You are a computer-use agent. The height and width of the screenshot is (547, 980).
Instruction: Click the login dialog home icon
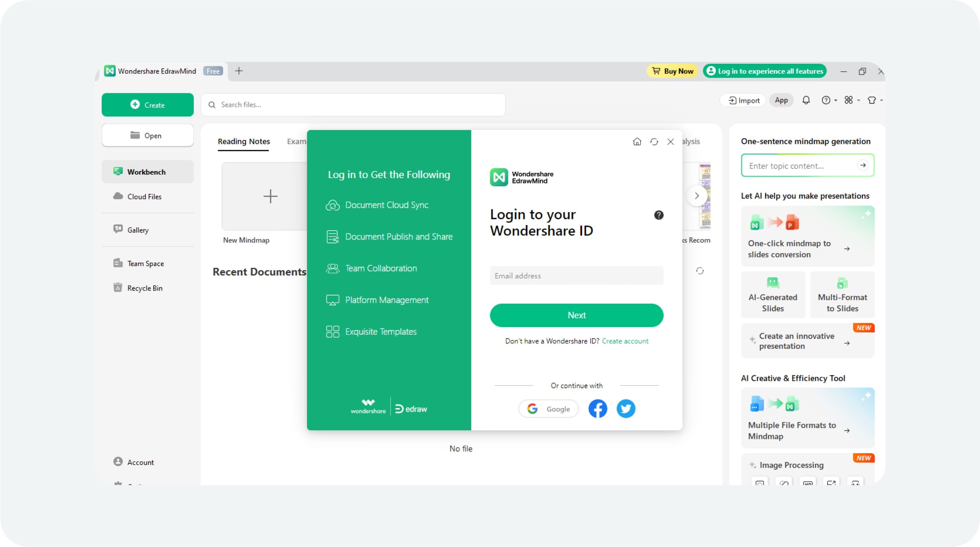click(x=637, y=142)
